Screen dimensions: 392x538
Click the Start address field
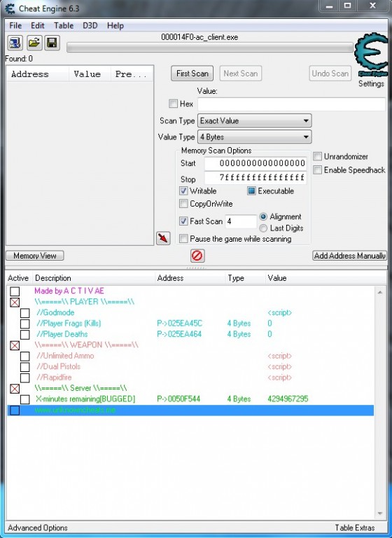pyautogui.click(x=255, y=163)
